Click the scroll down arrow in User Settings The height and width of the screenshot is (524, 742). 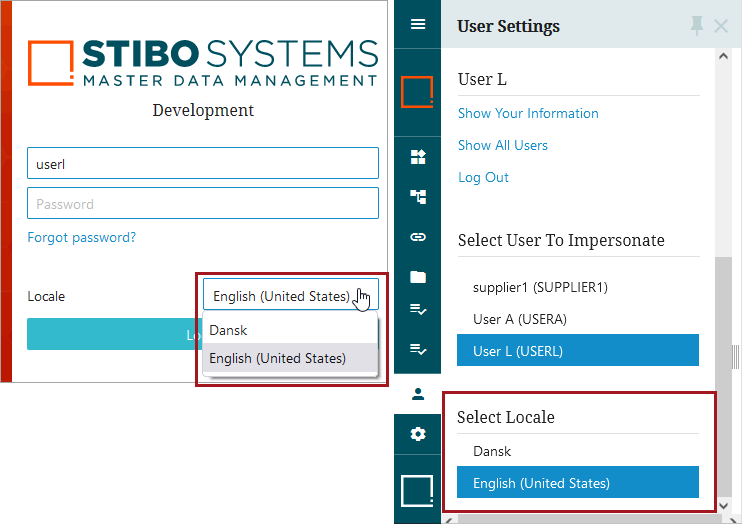(723, 506)
